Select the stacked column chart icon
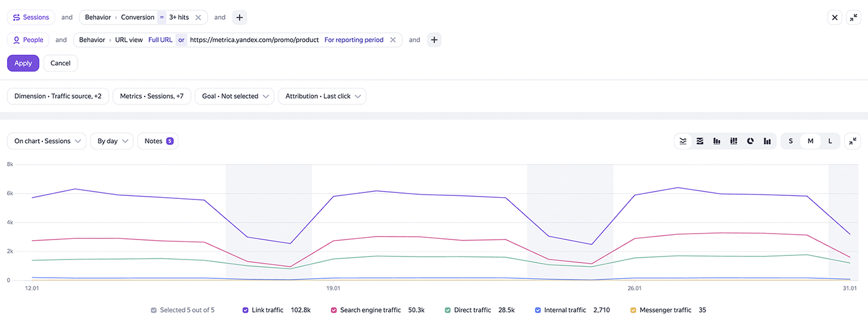This screenshot has height=326, width=868. [x=734, y=141]
